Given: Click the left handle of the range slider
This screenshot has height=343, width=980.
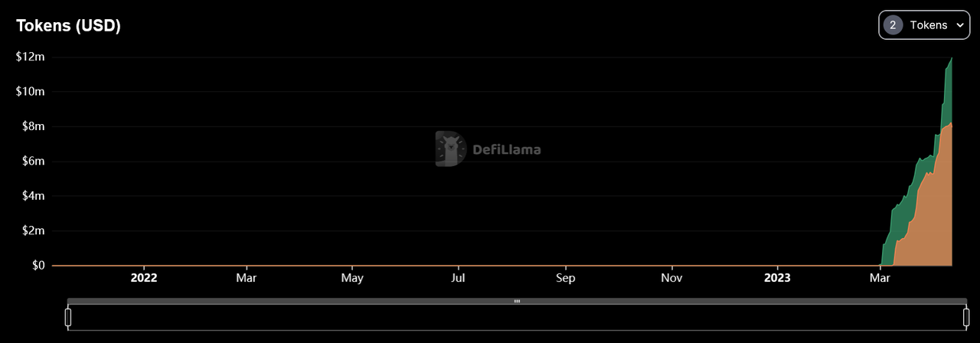Looking at the screenshot, I should [x=68, y=316].
